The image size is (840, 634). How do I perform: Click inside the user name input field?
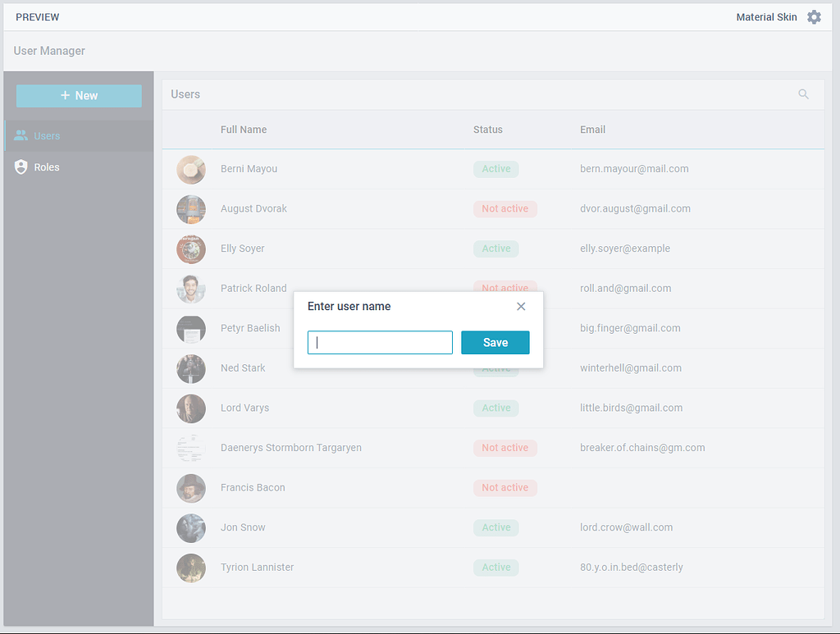pyautogui.click(x=380, y=342)
